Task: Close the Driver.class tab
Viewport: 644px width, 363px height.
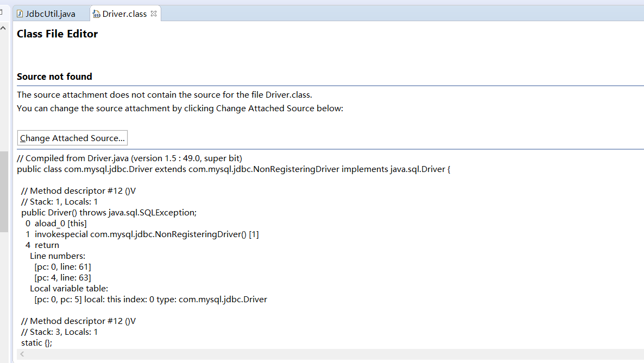Action: 154,14
